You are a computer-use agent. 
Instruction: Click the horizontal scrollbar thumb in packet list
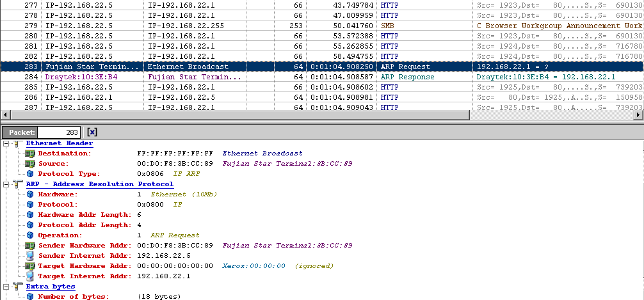239,115
